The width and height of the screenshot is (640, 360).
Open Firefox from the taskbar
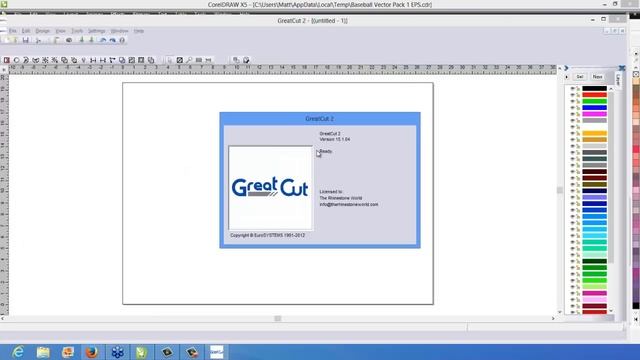pos(92,352)
